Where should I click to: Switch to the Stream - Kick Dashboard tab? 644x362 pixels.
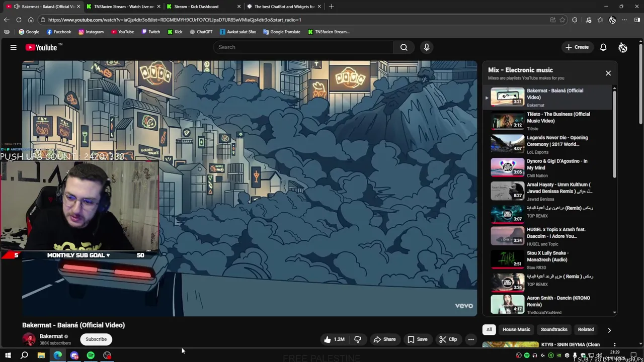coord(204,7)
